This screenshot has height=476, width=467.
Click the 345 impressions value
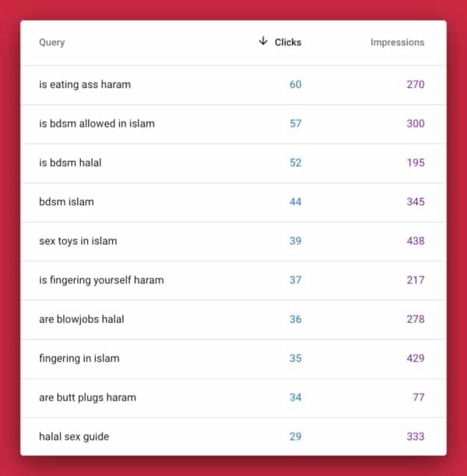coord(416,202)
